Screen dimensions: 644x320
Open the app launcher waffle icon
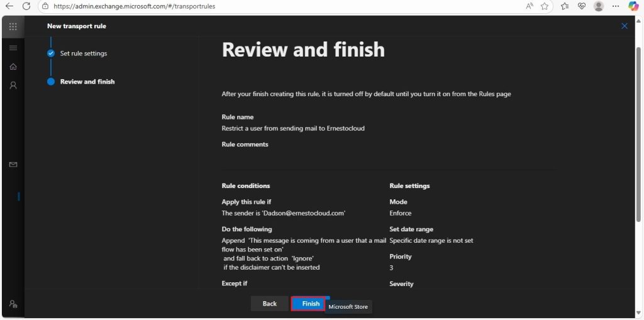[x=13, y=26]
